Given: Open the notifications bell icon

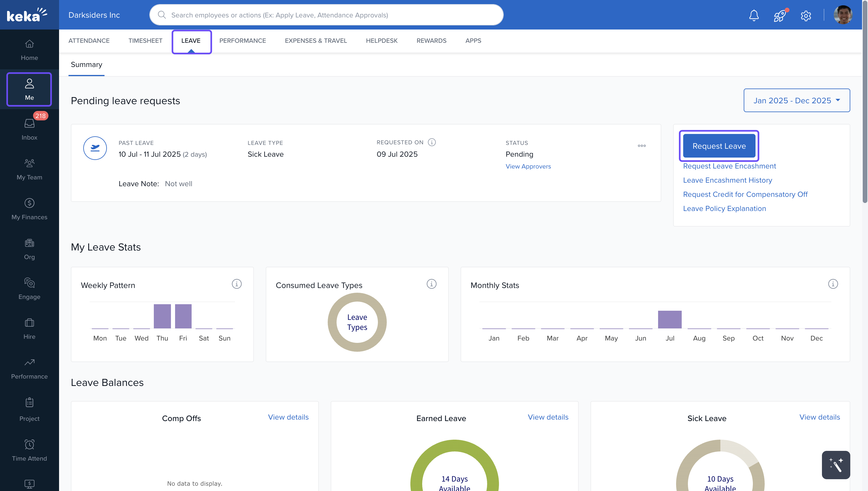Looking at the screenshot, I should click(x=754, y=15).
